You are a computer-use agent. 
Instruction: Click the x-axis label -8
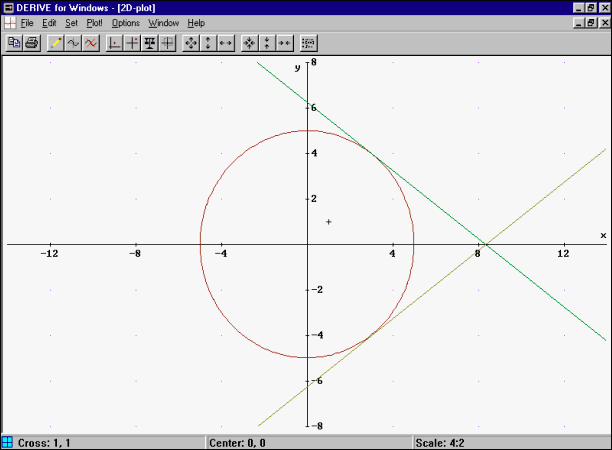click(x=135, y=254)
